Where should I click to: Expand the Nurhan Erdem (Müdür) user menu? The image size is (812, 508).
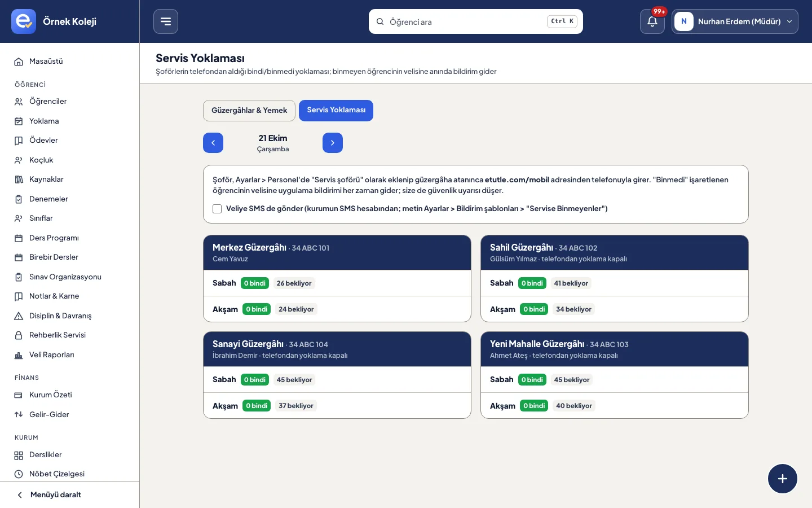click(x=735, y=21)
